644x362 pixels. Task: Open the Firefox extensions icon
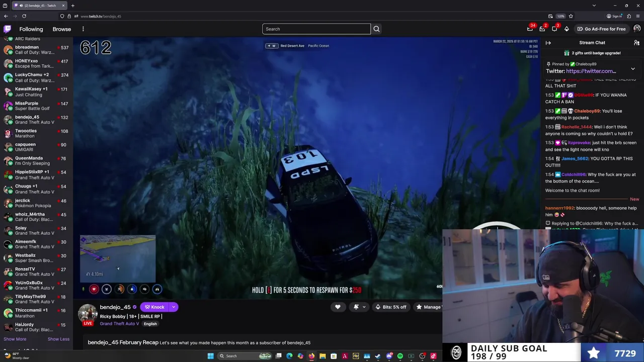tap(629, 16)
